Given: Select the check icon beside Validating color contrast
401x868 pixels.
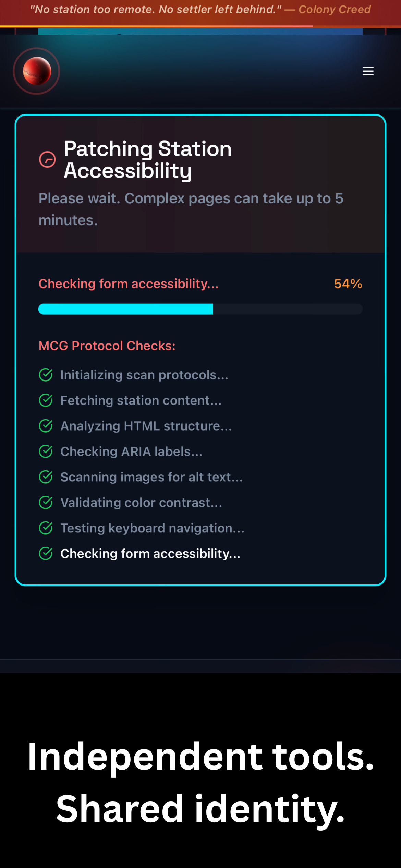Looking at the screenshot, I should pos(46,502).
